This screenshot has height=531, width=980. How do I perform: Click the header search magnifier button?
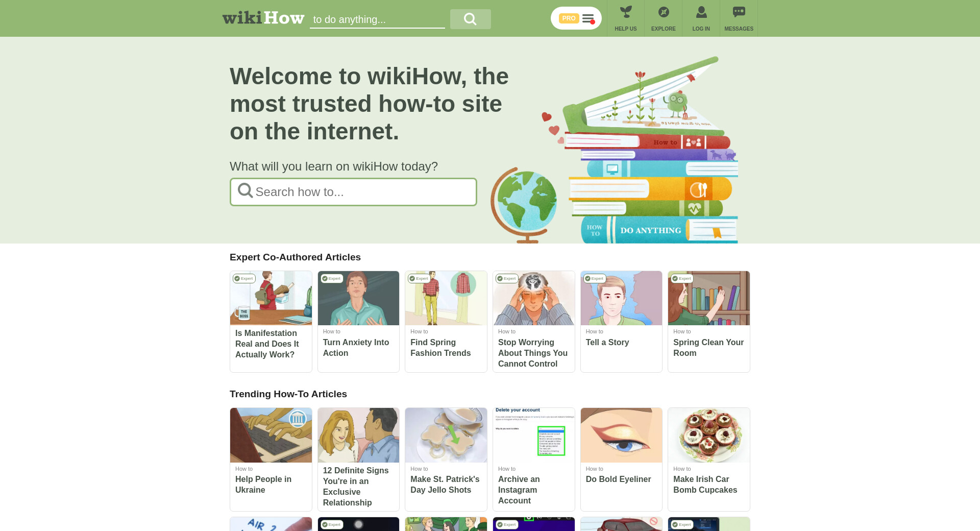coord(470,19)
